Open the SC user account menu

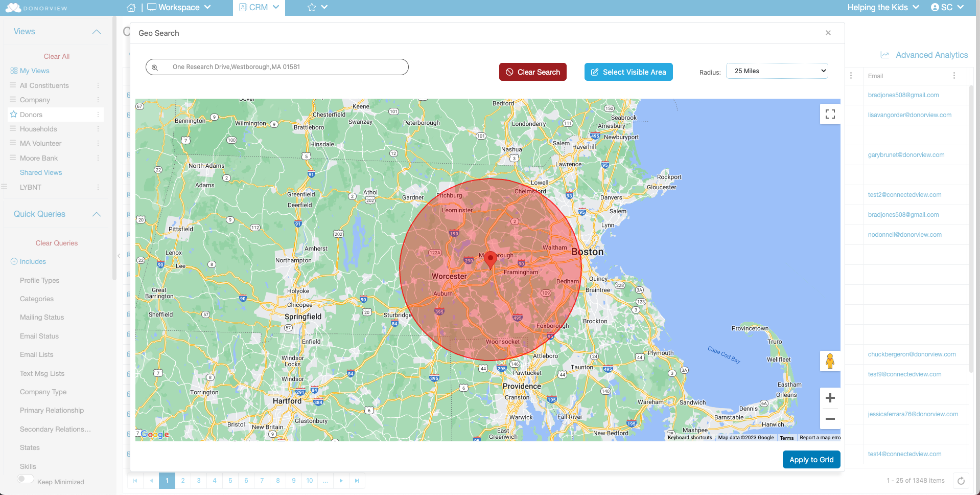pos(947,7)
